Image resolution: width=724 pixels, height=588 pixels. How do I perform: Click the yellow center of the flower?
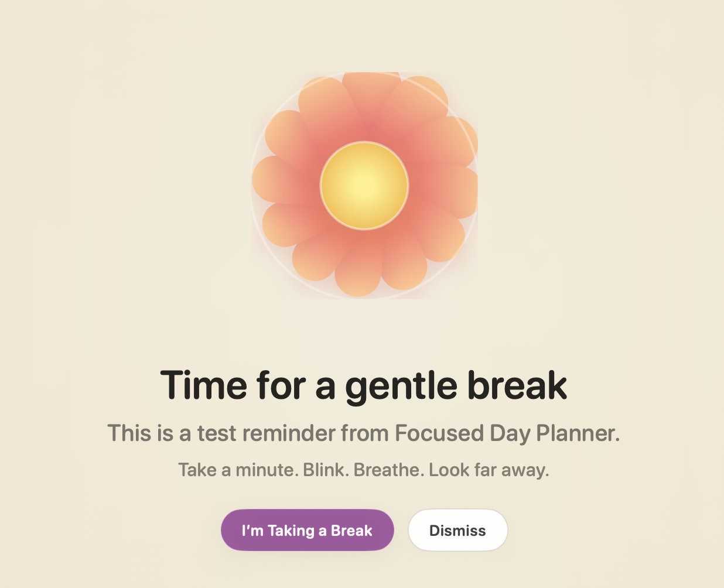click(364, 186)
